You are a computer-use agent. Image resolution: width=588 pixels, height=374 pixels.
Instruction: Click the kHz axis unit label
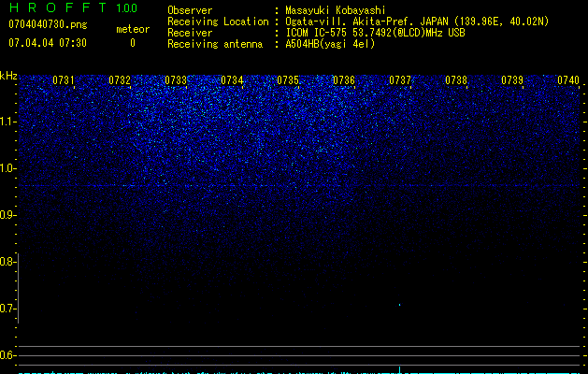tap(8, 76)
